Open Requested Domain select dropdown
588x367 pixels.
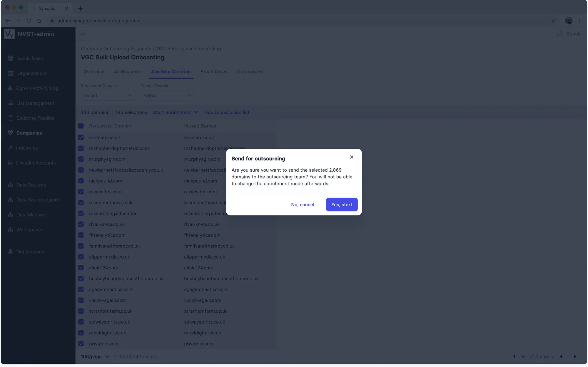pyautogui.click(x=108, y=95)
